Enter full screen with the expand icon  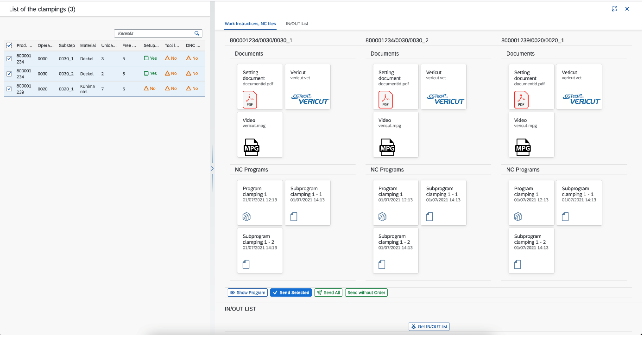click(x=615, y=9)
